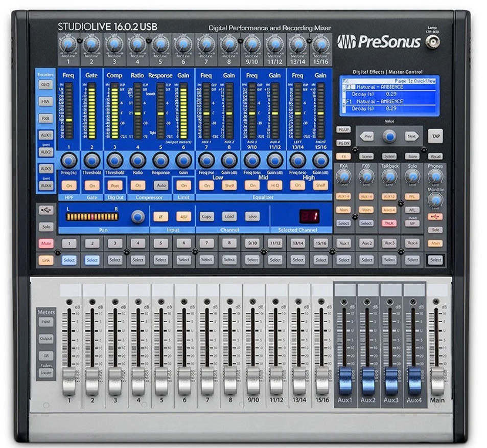Click the channel Copy button
Screen dimensions: 487x448
coord(206,216)
